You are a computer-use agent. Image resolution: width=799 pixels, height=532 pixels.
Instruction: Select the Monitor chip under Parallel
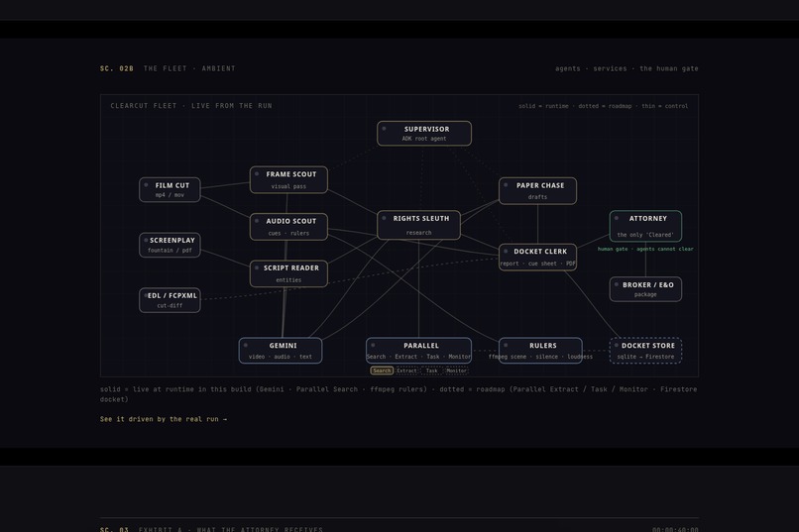(x=456, y=371)
